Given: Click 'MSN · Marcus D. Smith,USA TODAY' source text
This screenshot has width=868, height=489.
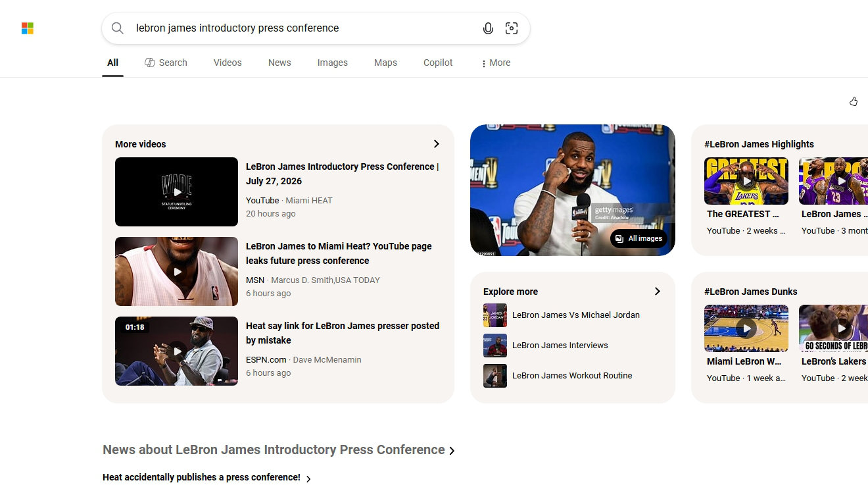Looking at the screenshot, I should pos(313,280).
